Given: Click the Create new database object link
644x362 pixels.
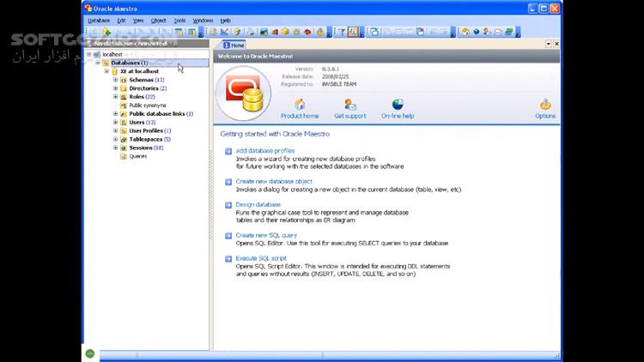Looking at the screenshot, I should (274, 181).
